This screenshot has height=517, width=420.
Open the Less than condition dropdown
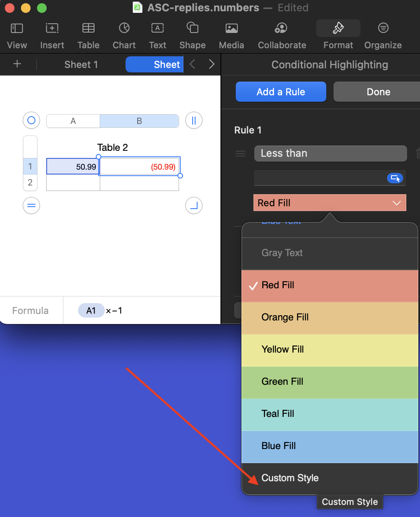[330, 154]
